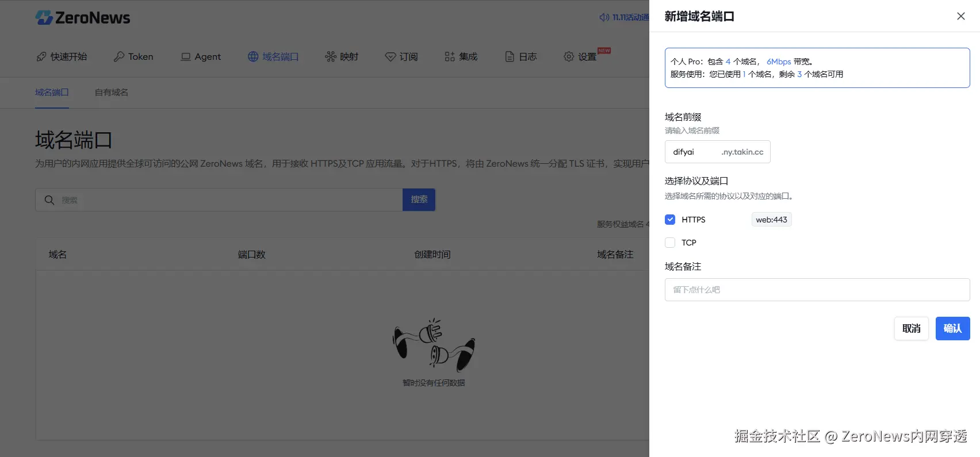Image resolution: width=980 pixels, height=457 pixels.
Task: Select the Token key icon
Action: point(119,56)
